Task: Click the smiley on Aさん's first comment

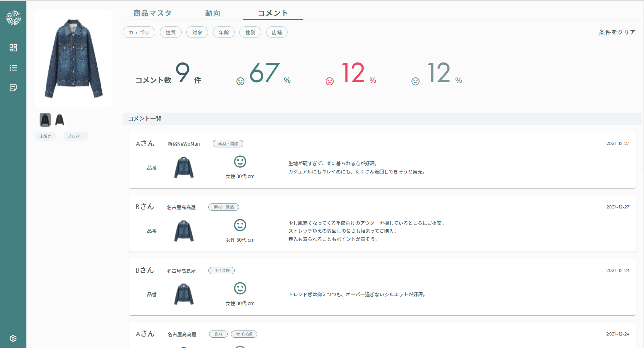Action: pos(240,162)
